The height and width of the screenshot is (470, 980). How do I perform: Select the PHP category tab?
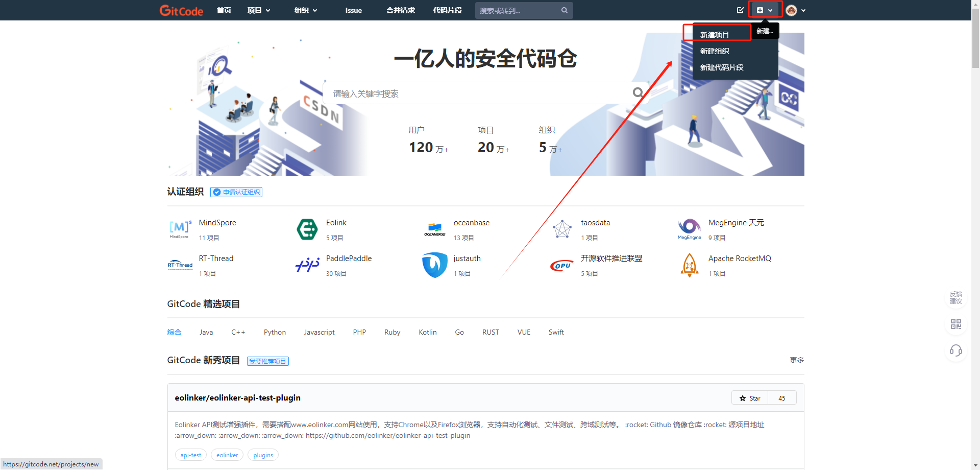coord(359,332)
